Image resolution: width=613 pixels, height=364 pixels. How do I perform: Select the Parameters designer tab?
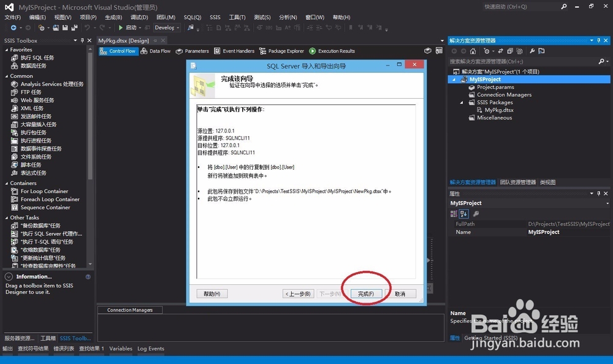click(192, 51)
